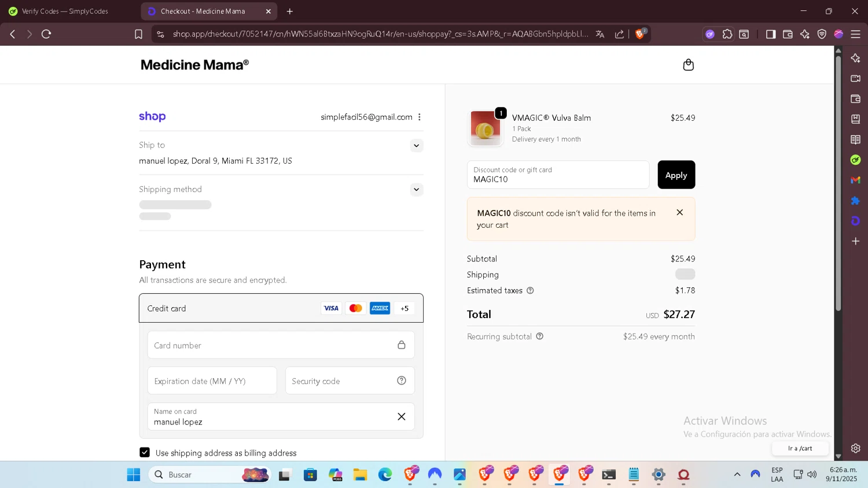Click the Medicine Mama logo
868x488 pixels.
pyautogui.click(x=194, y=65)
